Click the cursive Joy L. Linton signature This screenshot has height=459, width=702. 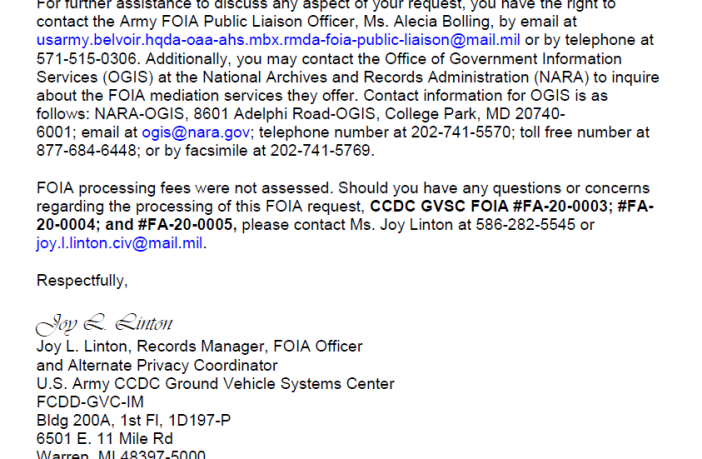pyautogui.click(x=104, y=323)
